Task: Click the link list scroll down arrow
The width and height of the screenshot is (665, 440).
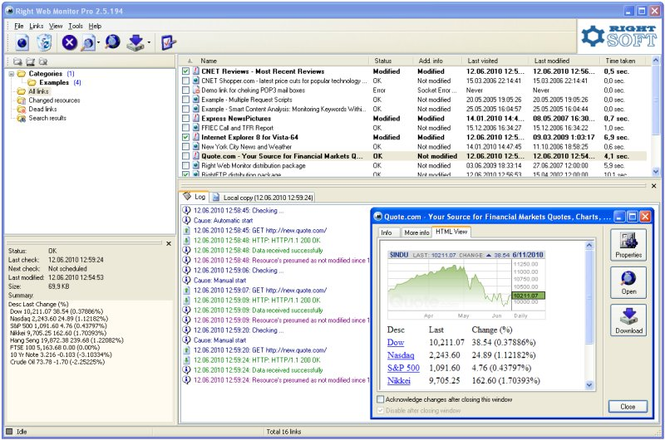Action: [656, 172]
